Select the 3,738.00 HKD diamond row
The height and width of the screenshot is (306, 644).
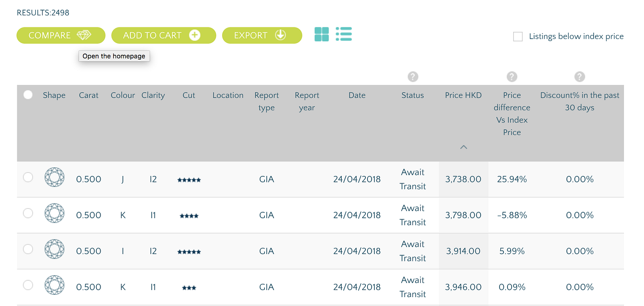tap(28, 177)
